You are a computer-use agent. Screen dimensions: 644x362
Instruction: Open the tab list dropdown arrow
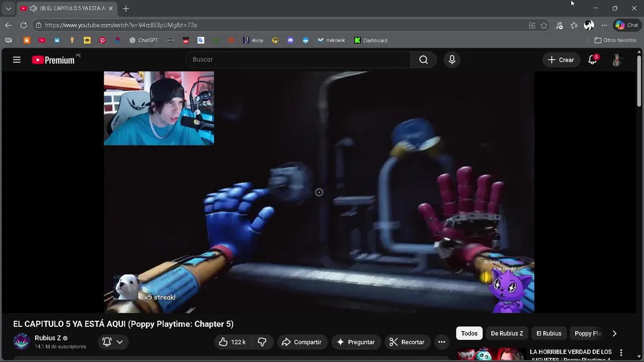pyautogui.click(x=8, y=9)
